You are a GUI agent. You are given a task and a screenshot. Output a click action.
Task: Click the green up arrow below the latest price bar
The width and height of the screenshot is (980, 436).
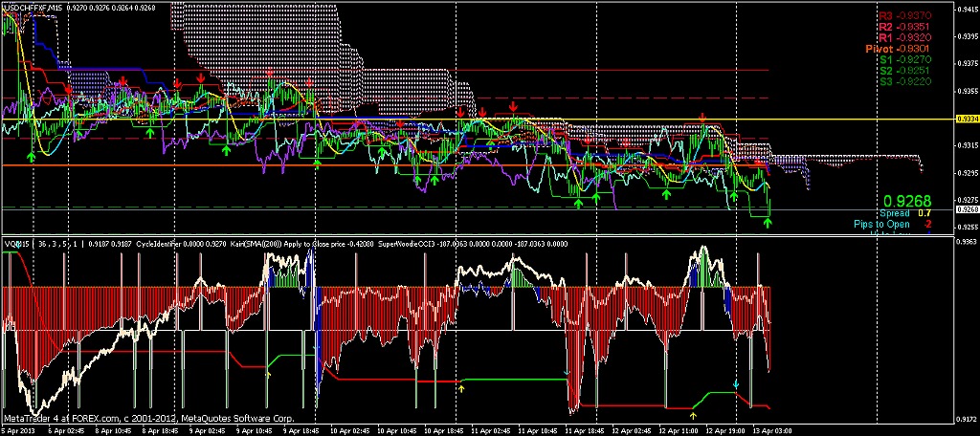point(768,223)
